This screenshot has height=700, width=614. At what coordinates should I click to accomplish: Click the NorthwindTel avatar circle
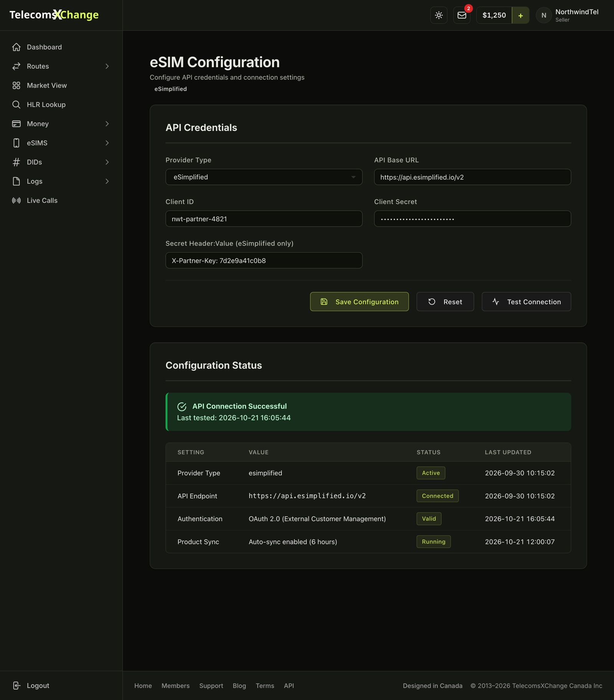point(543,15)
